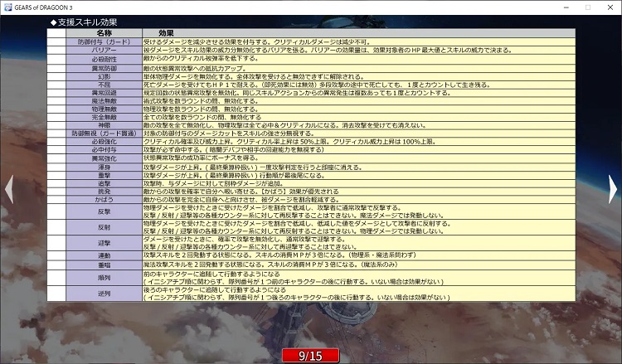Click the 順列 description 前のキャラクターに追随

coord(211,274)
